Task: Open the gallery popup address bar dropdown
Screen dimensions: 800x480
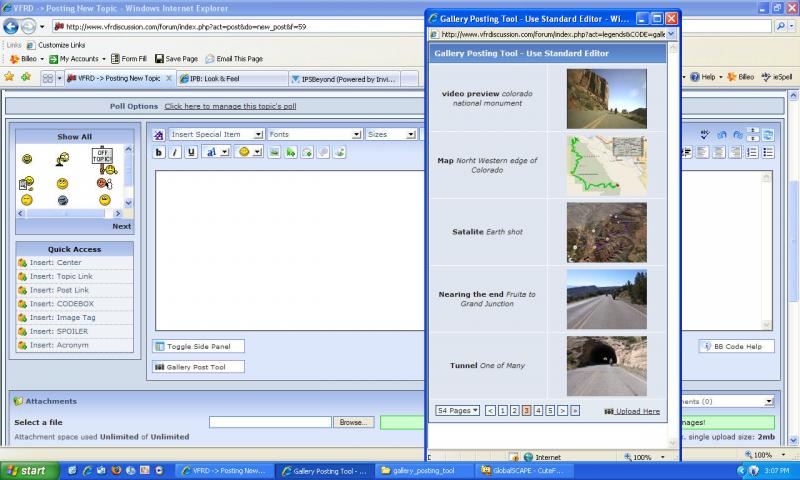Action: 671,34
